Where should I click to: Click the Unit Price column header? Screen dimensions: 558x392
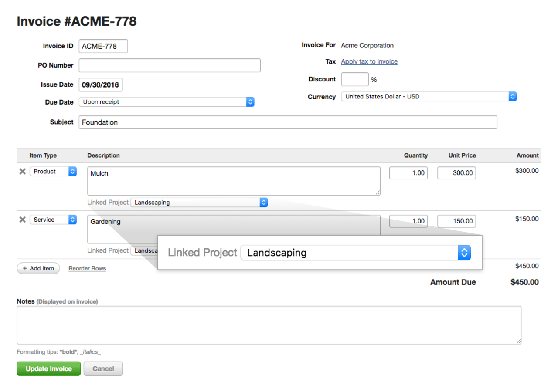tap(462, 155)
